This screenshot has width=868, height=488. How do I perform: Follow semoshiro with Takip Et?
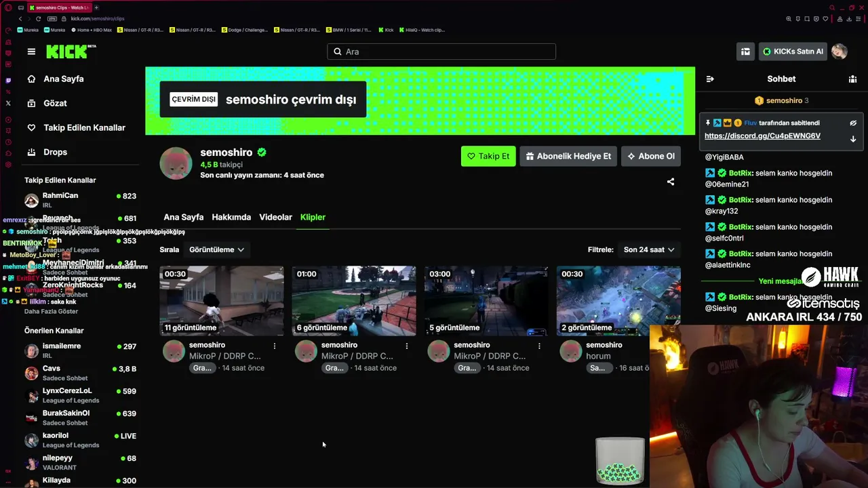click(x=488, y=156)
